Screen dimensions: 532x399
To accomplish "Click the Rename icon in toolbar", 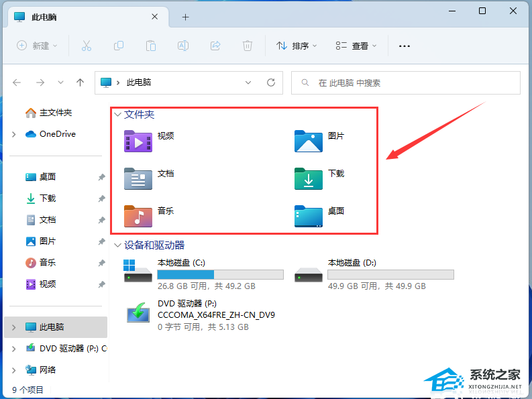I will click(183, 46).
